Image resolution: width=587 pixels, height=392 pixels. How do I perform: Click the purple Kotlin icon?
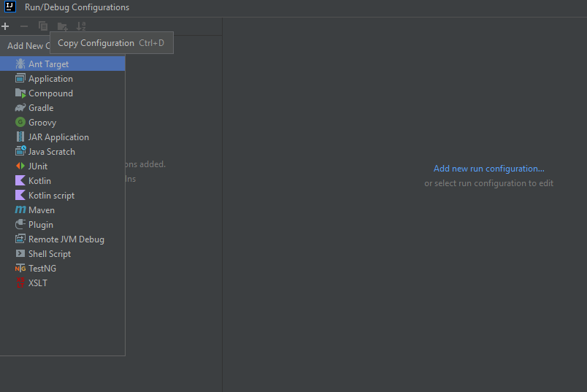(x=20, y=180)
